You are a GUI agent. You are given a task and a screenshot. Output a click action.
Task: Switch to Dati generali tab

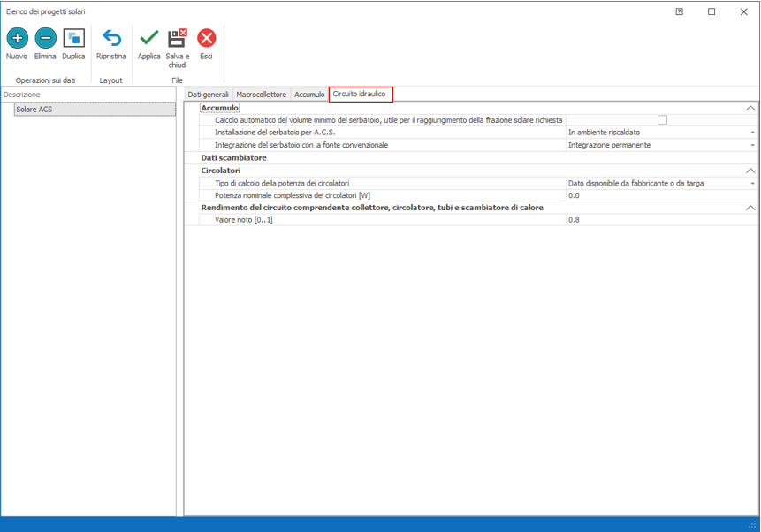[x=209, y=94]
